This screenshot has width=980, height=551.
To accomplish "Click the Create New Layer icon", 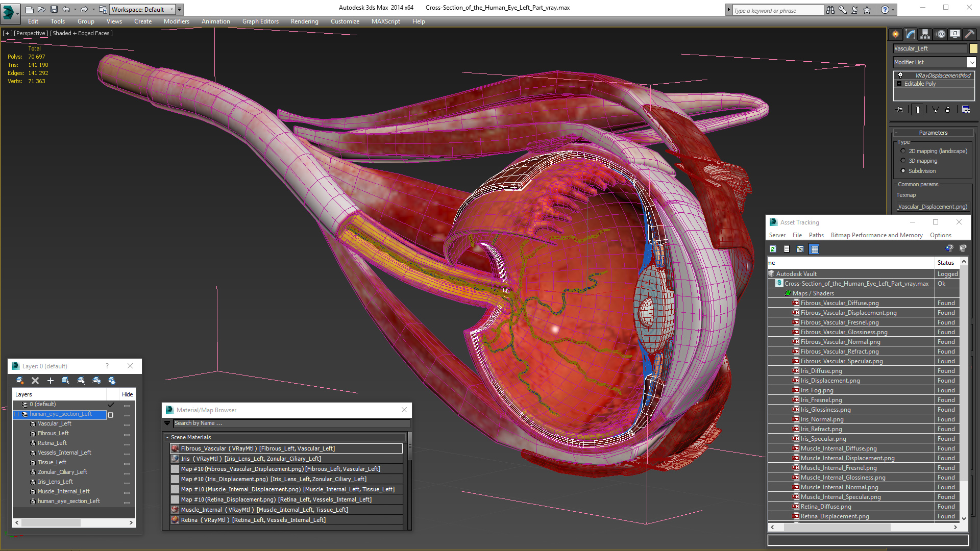I will pyautogui.click(x=20, y=381).
